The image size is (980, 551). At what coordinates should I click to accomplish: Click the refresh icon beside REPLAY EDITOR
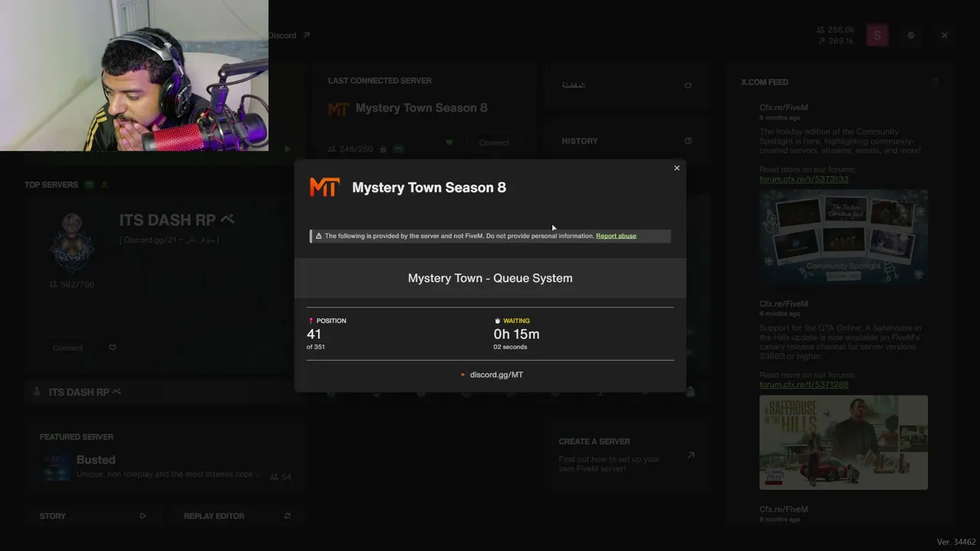coord(287,516)
